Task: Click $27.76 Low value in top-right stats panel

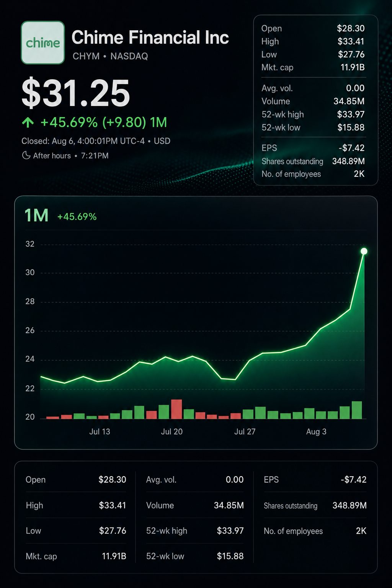Action: point(351,54)
